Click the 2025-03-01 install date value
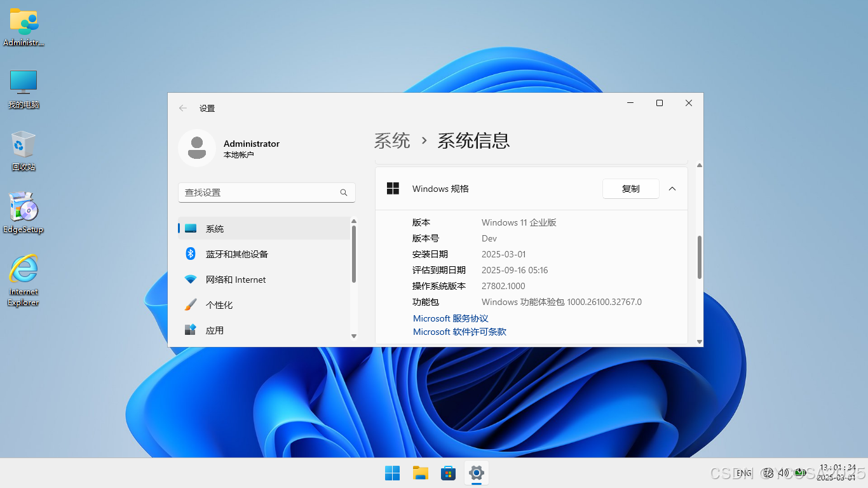This screenshot has width=868, height=488. (x=504, y=254)
